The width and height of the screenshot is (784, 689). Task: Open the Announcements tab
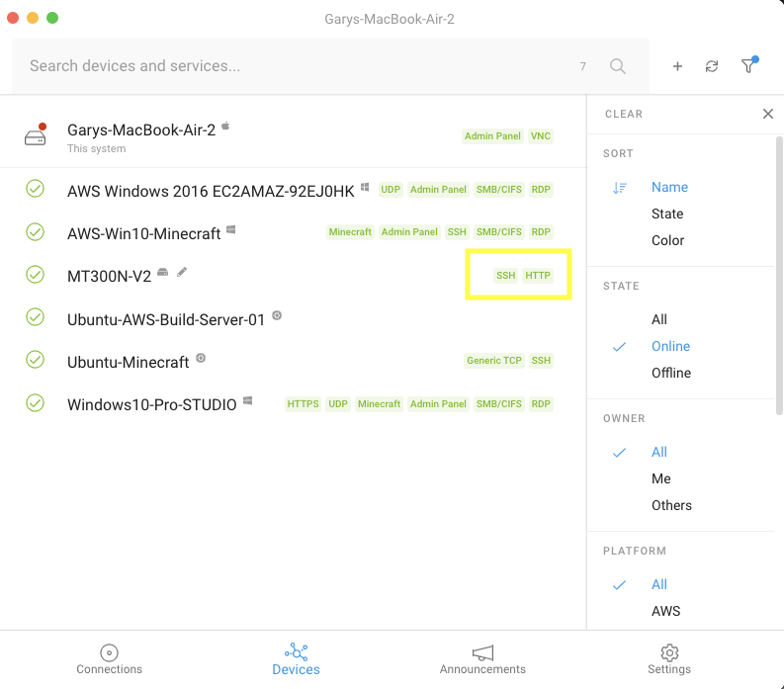coord(482,659)
